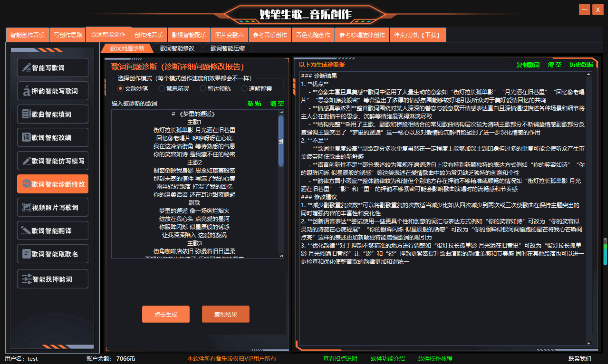Click the document icon for 歌词智能取歌名
Screen dimensions: 608x364
click(x=26, y=254)
